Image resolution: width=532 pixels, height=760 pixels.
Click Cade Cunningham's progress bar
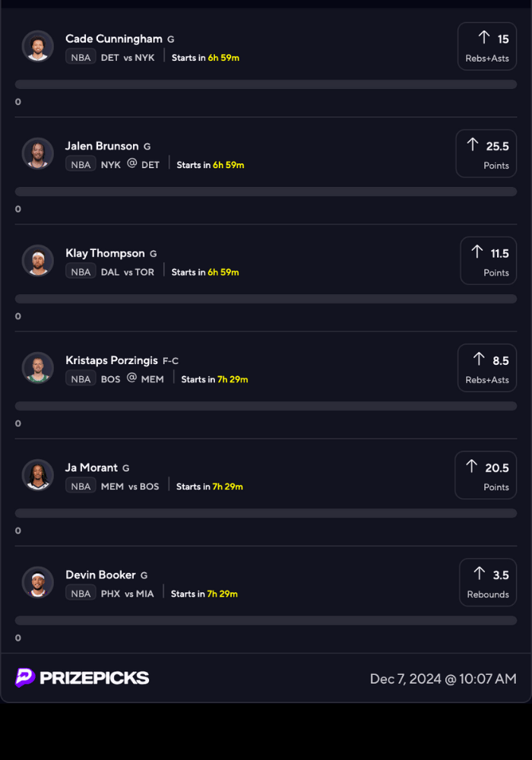(266, 84)
